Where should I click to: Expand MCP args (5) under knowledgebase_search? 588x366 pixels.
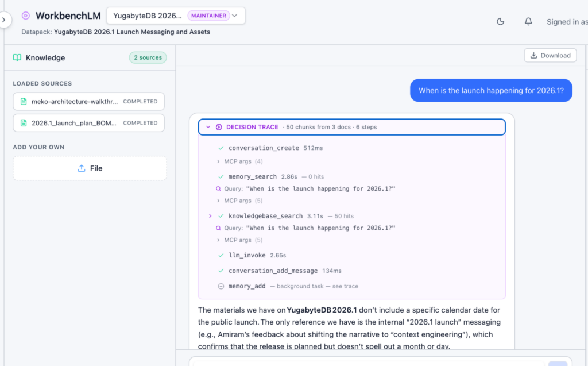coord(239,240)
